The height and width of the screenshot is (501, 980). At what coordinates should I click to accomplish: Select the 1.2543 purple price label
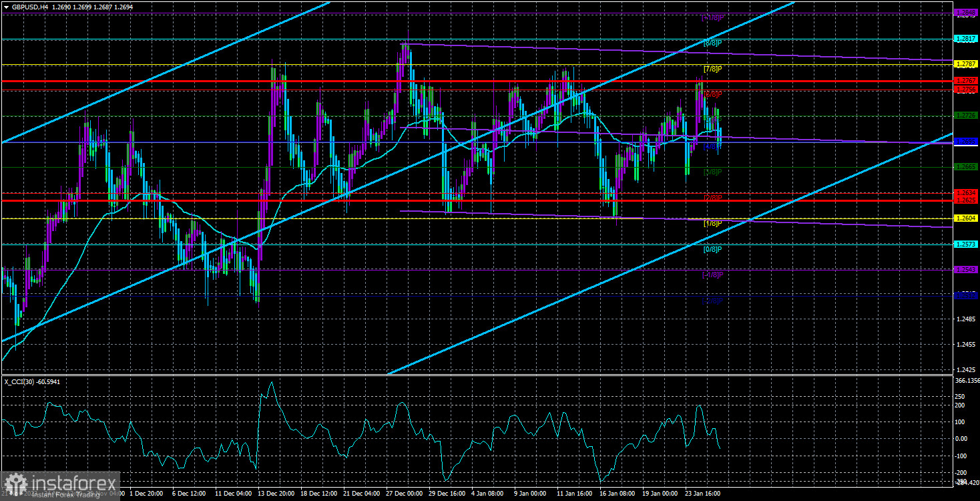966,270
